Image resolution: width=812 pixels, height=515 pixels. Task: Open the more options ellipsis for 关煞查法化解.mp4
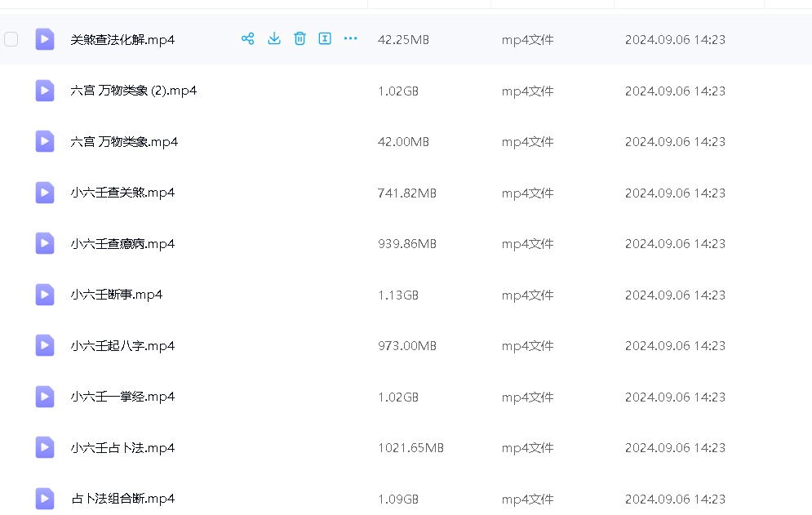(x=351, y=38)
